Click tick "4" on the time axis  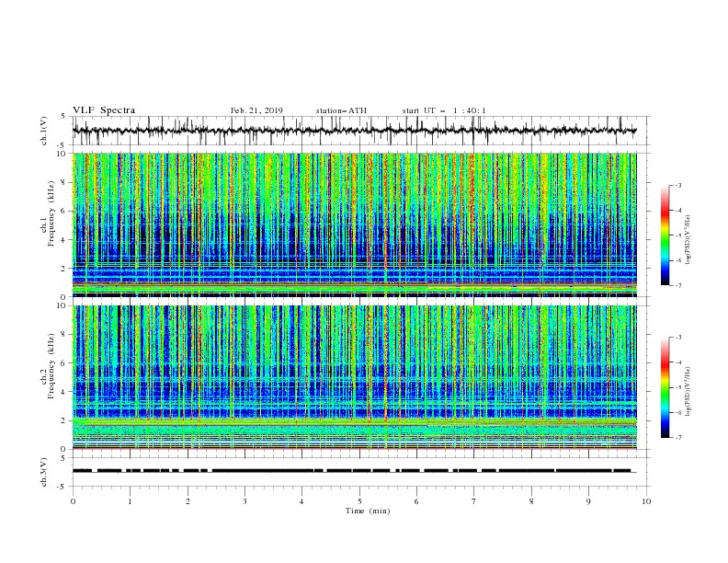tap(302, 501)
